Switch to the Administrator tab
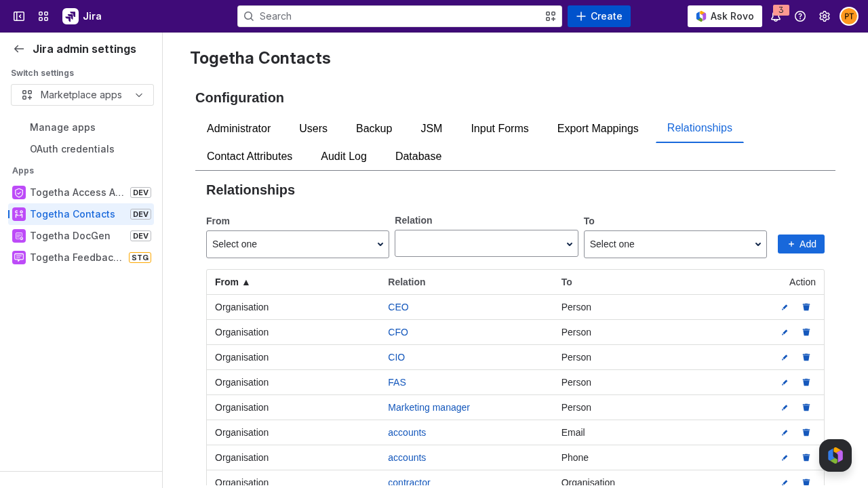The width and height of the screenshot is (868, 488). [239, 129]
